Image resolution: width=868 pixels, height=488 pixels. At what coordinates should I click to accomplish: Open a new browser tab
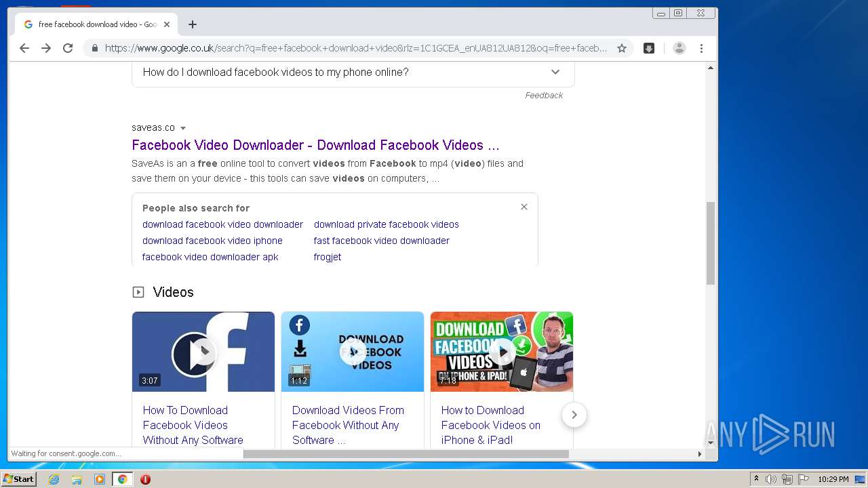tap(193, 24)
